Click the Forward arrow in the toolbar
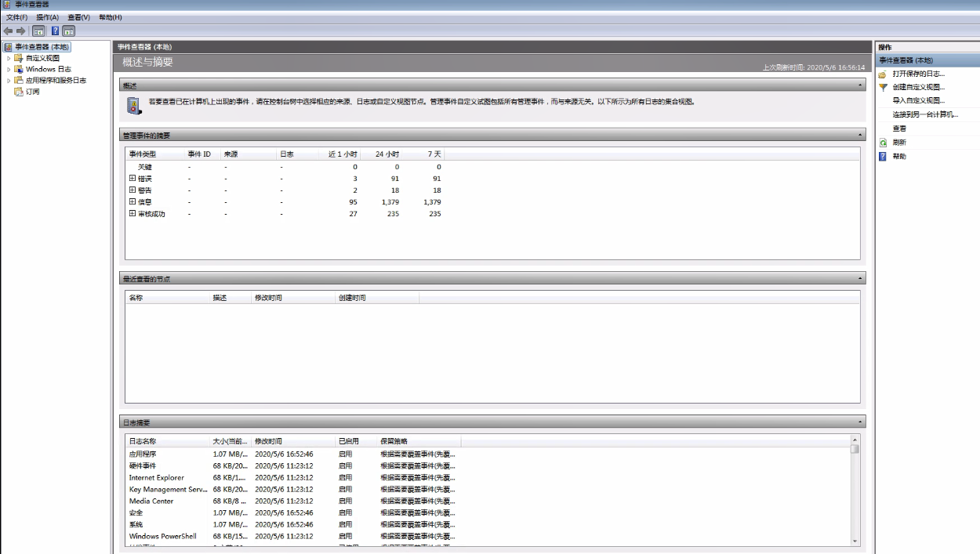 coord(21,31)
